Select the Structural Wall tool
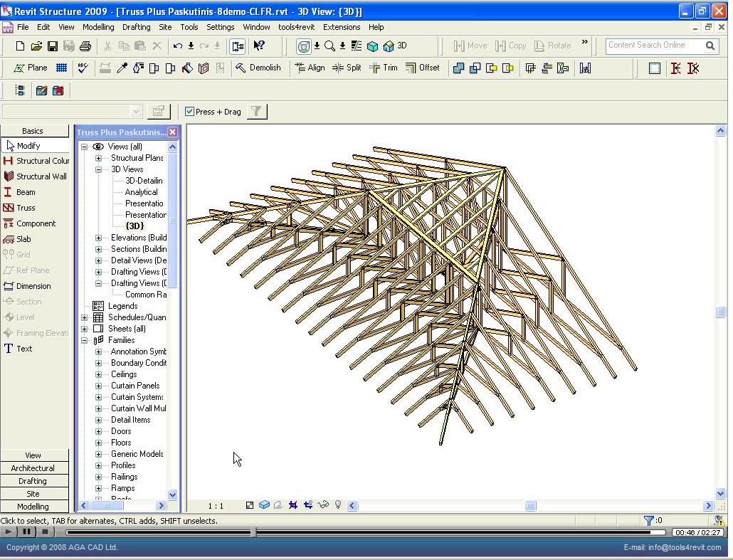The height and width of the screenshot is (560, 733). click(x=35, y=176)
